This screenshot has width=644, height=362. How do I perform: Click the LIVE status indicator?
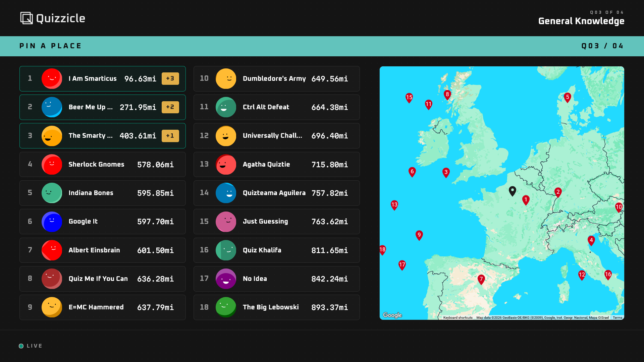point(31,346)
